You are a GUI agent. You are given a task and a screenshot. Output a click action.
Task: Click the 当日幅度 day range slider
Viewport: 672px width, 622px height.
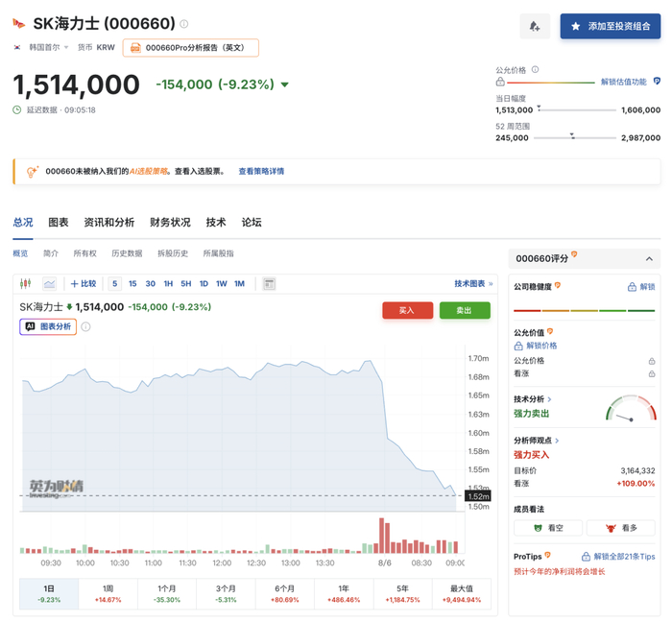[x=577, y=109]
